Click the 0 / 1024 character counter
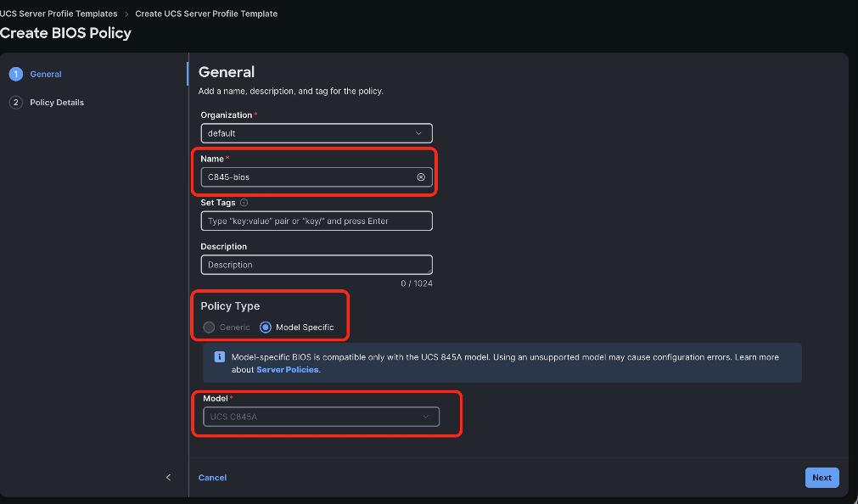Image resolution: width=858 pixels, height=504 pixels. (x=417, y=283)
